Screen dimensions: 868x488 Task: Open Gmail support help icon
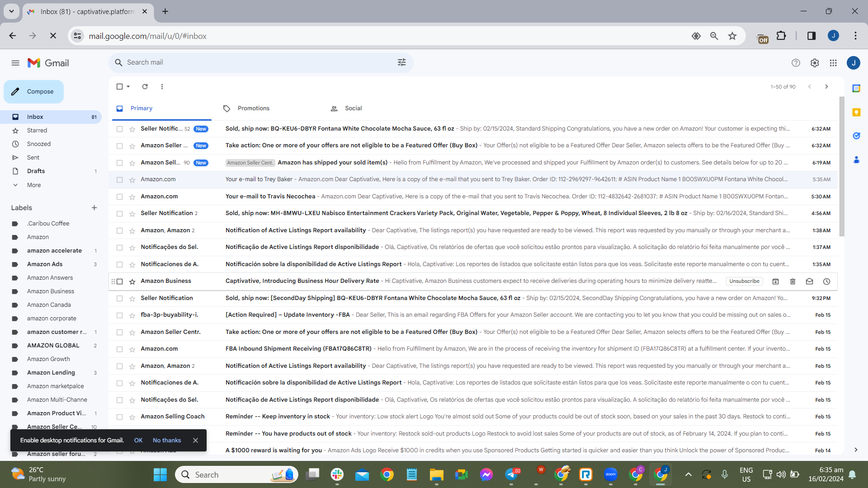pyautogui.click(x=796, y=63)
